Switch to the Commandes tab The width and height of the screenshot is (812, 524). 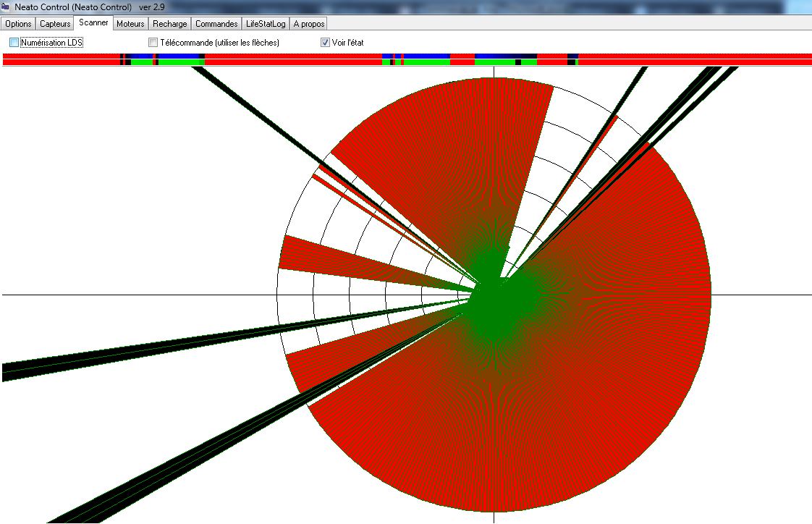coord(216,24)
